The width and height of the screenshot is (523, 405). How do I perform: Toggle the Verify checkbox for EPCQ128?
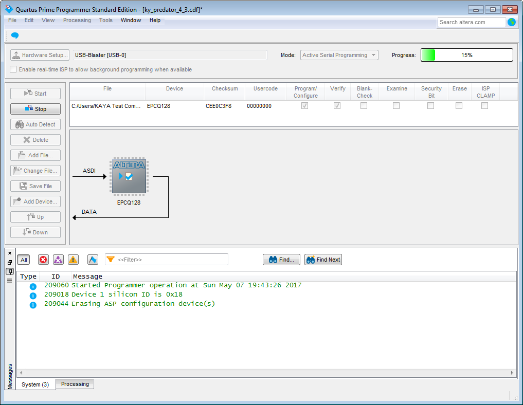[x=337, y=106]
